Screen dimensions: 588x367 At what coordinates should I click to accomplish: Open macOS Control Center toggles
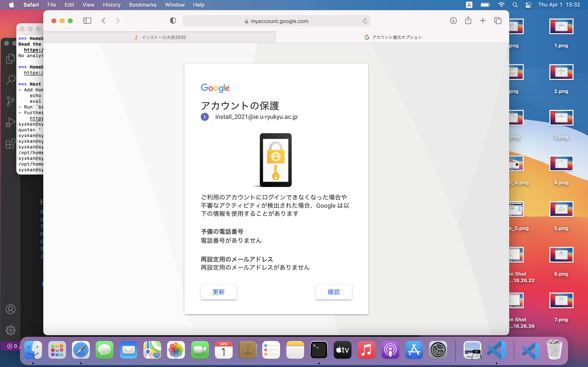coord(528,5)
